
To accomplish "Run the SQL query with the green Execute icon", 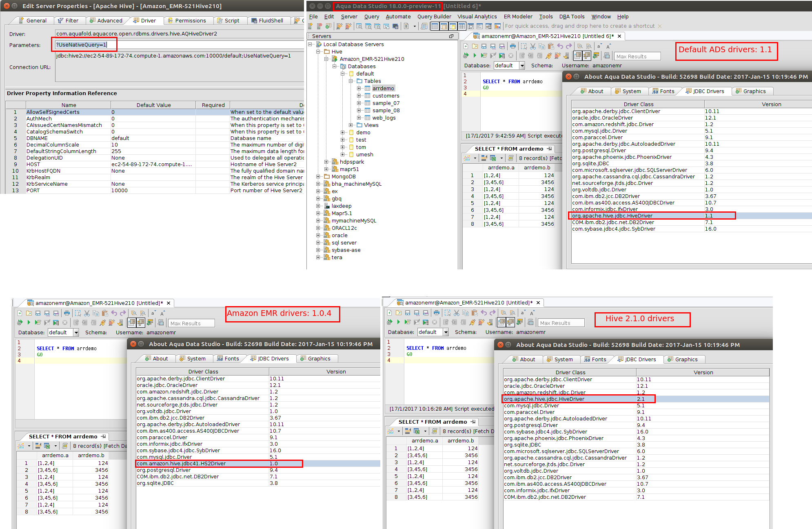I will (475, 56).
